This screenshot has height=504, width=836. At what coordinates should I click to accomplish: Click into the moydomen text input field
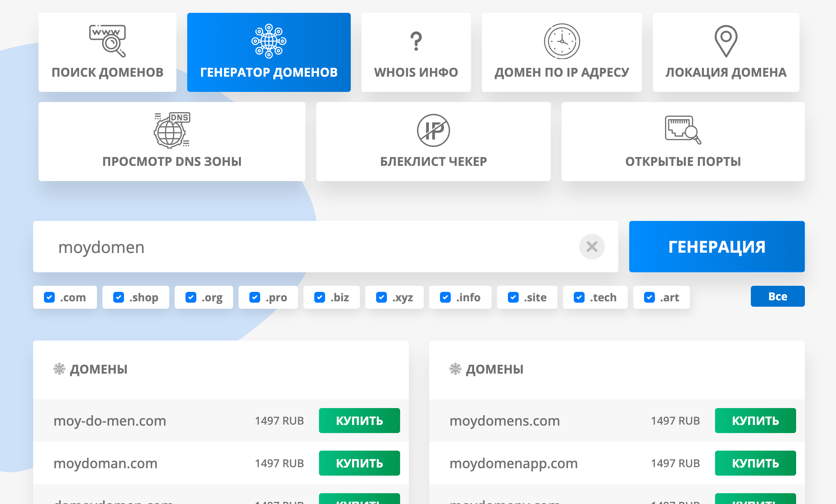coord(305,247)
